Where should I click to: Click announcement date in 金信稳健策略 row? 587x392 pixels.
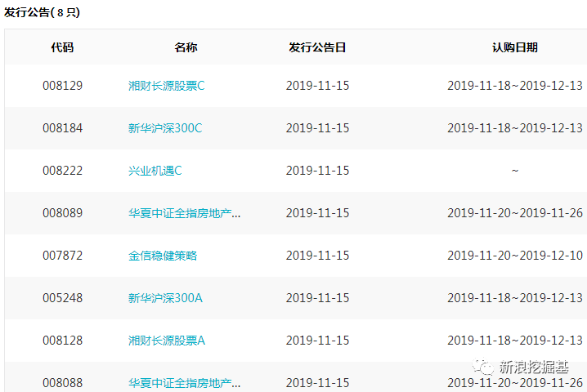317,256
